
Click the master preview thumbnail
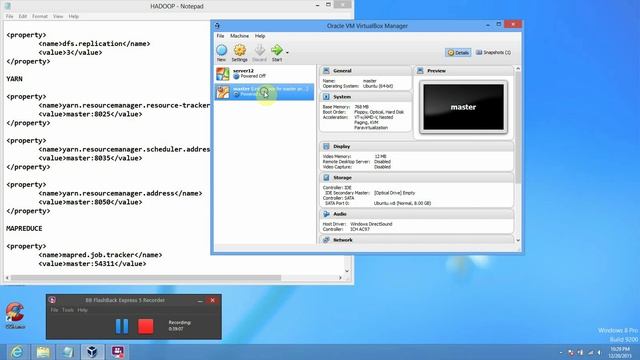pyautogui.click(x=463, y=107)
